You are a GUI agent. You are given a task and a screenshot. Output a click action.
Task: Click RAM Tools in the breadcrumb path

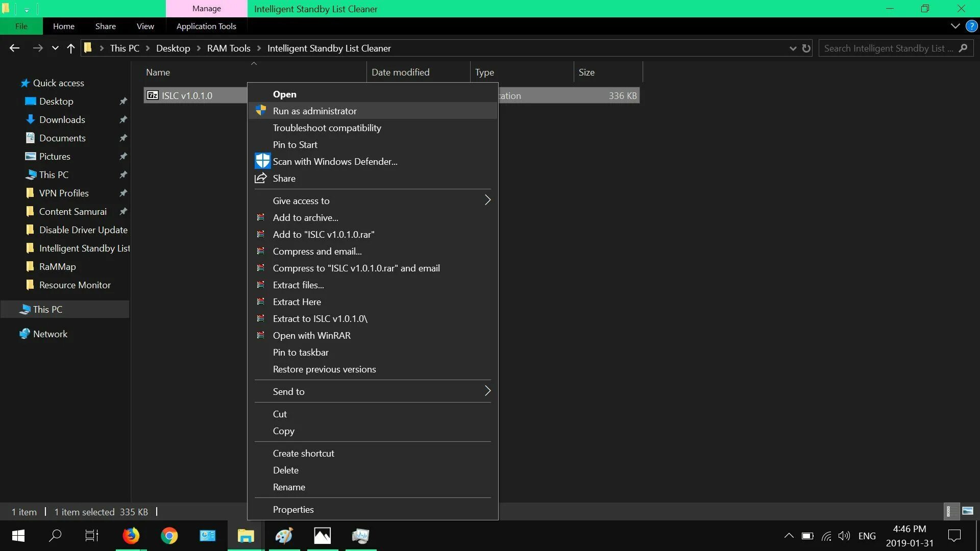228,48
